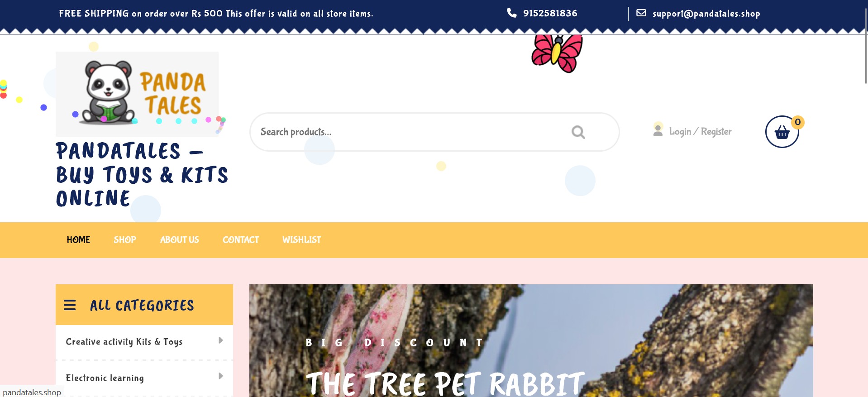This screenshot has height=397, width=868.
Task: Click the support@pandatales.shop email link
Action: (706, 14)
